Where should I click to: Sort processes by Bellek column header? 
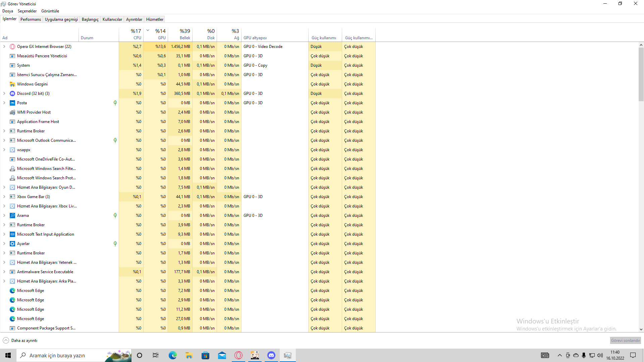click(x=180, y=34)
